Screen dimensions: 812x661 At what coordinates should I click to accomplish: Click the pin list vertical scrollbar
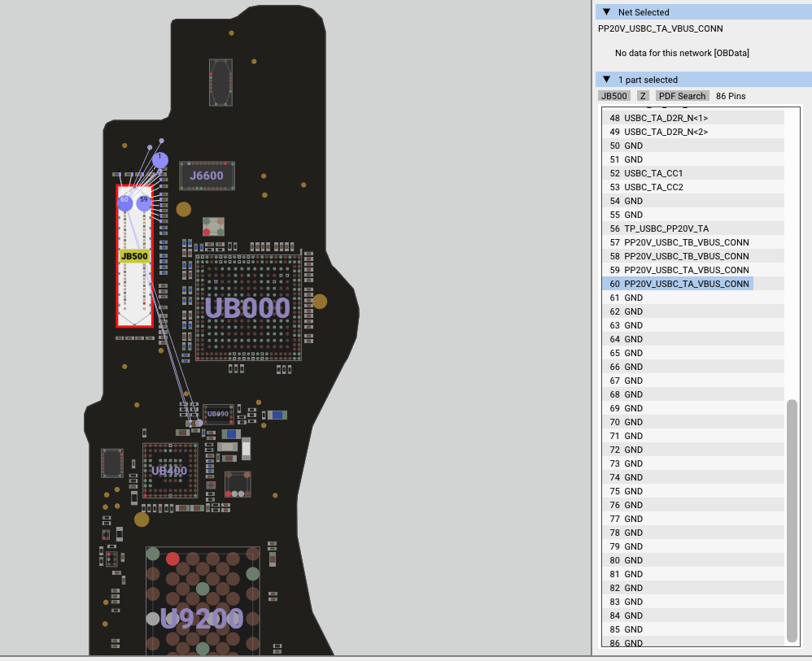(x=792, y=520)
